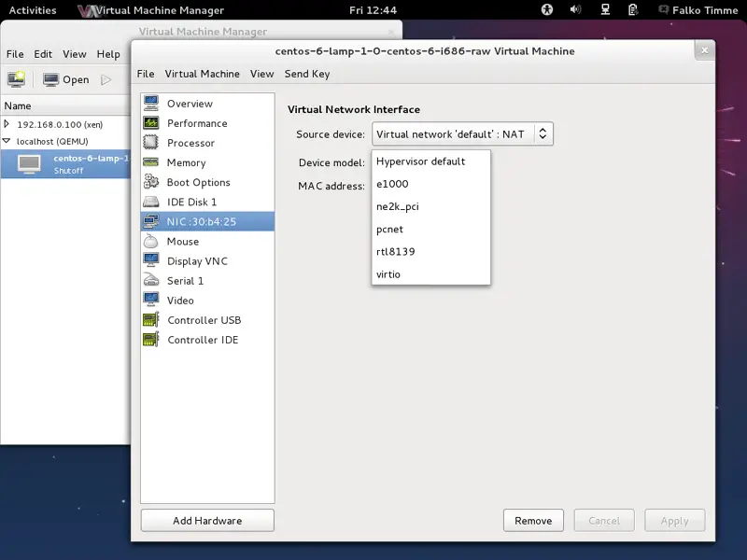Image resolution: width=747 pixels, height=560 pixels.
Task: Click the Processor chip icon
Action: tap(151, 143)
